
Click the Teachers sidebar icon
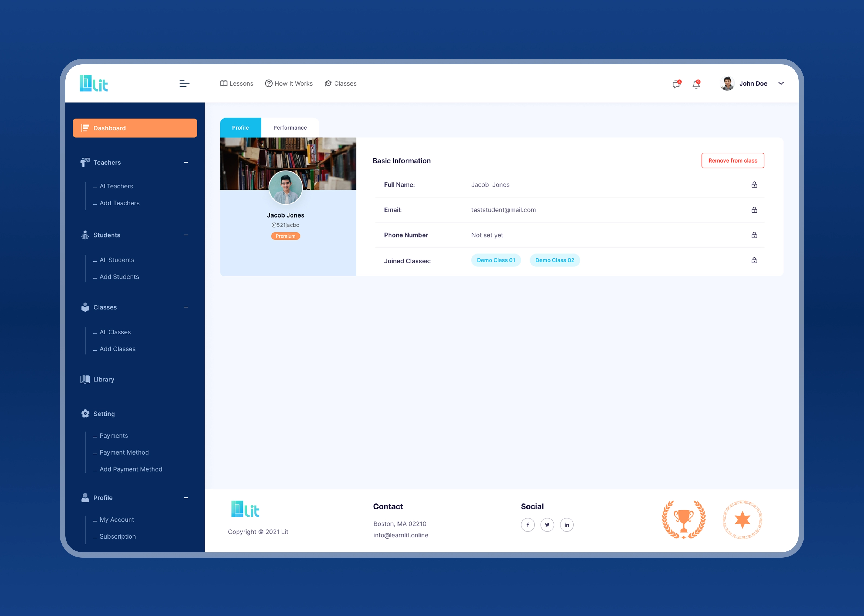(85, 162)
